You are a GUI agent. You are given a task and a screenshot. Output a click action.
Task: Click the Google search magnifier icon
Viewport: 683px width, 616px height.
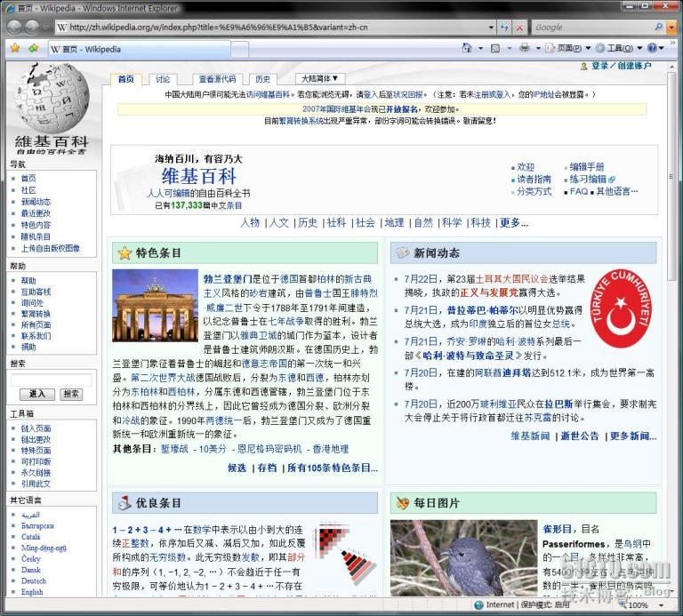659,27
